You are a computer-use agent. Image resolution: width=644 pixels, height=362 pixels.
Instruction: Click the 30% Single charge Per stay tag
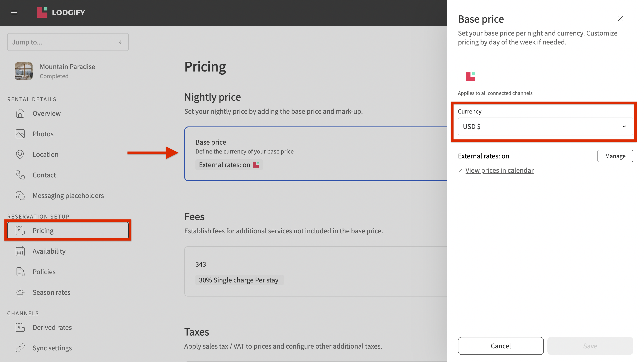tap(239, 280)
